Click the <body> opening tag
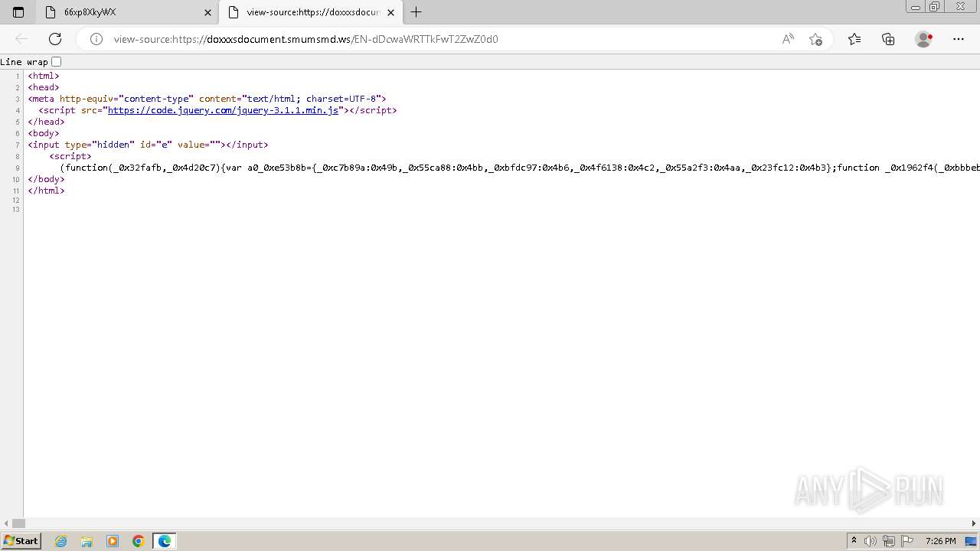This screenshot has width=980, height=551. point(44,133)
